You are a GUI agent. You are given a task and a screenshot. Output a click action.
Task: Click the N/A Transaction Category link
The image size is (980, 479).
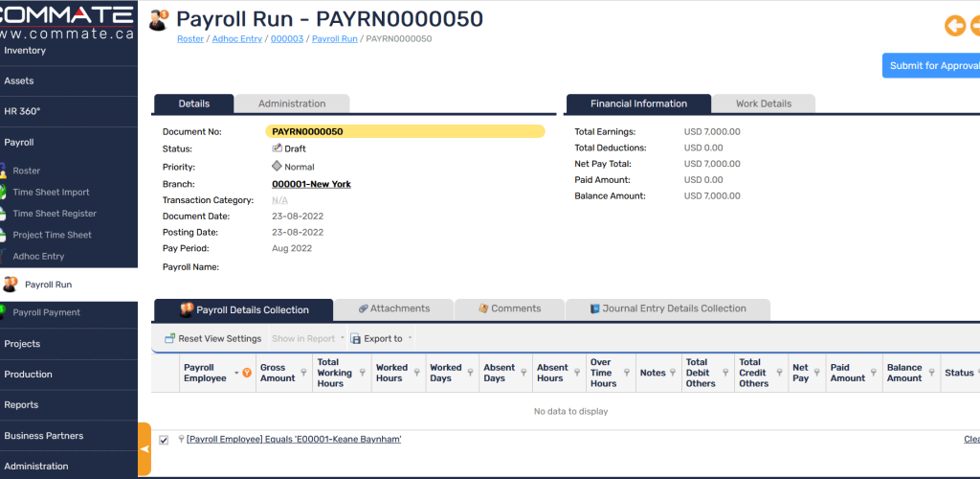(280, 201)
